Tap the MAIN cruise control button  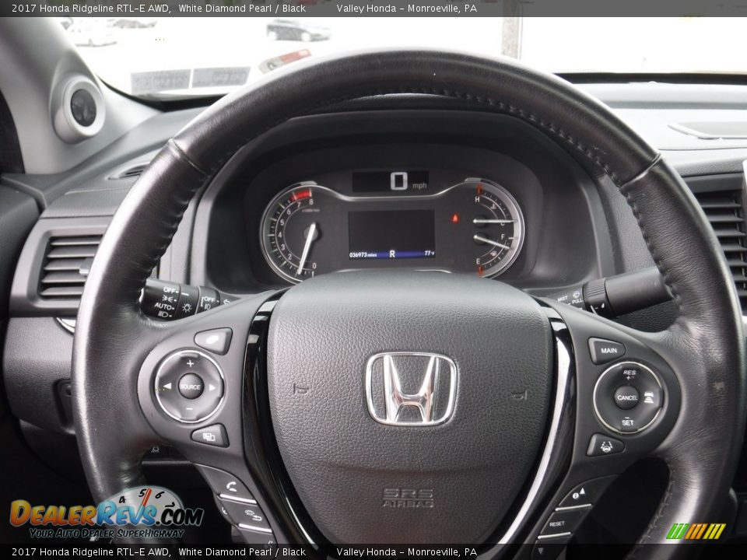point(607,351)
